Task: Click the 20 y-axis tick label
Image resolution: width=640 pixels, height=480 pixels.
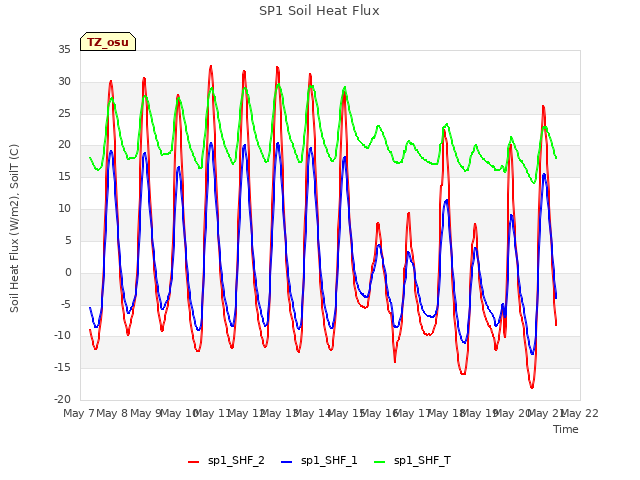Action: [64, 145]
